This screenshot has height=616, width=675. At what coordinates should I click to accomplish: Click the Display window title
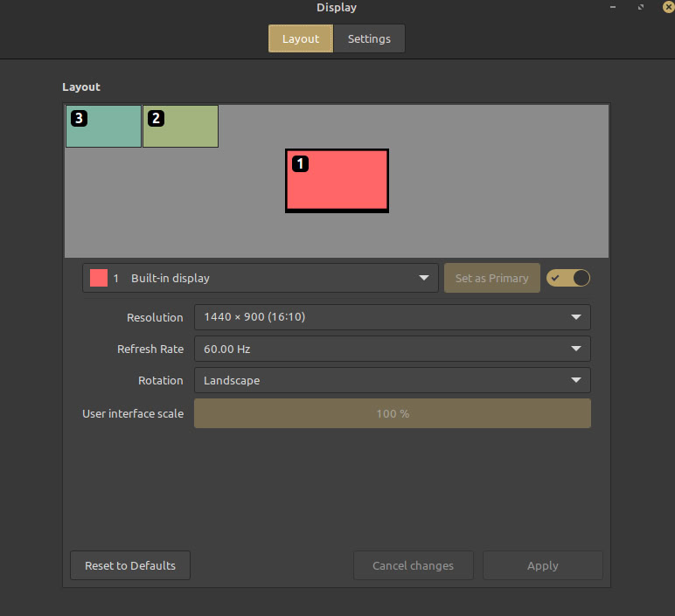337,7
